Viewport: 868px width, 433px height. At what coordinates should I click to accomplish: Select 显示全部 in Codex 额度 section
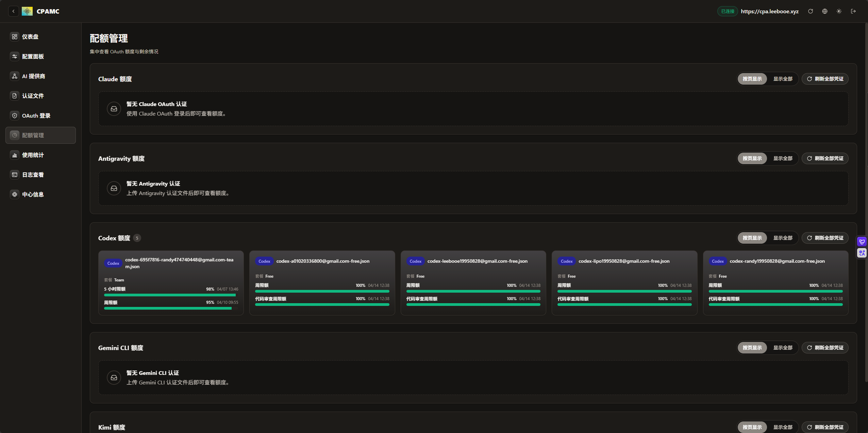pyautogui.click(x=783, y=238)
